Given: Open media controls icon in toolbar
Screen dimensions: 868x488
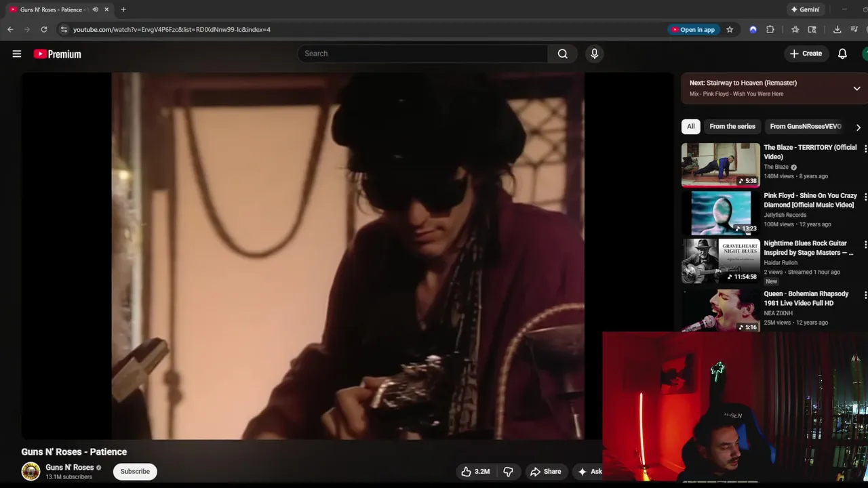Looking at the screenshot, I should click(x=854, y=30).
